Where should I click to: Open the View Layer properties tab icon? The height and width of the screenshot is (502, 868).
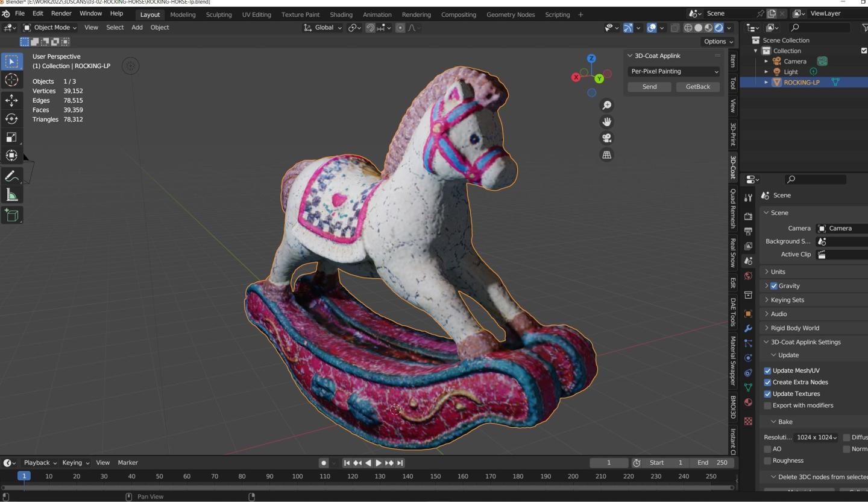(748, 246)
